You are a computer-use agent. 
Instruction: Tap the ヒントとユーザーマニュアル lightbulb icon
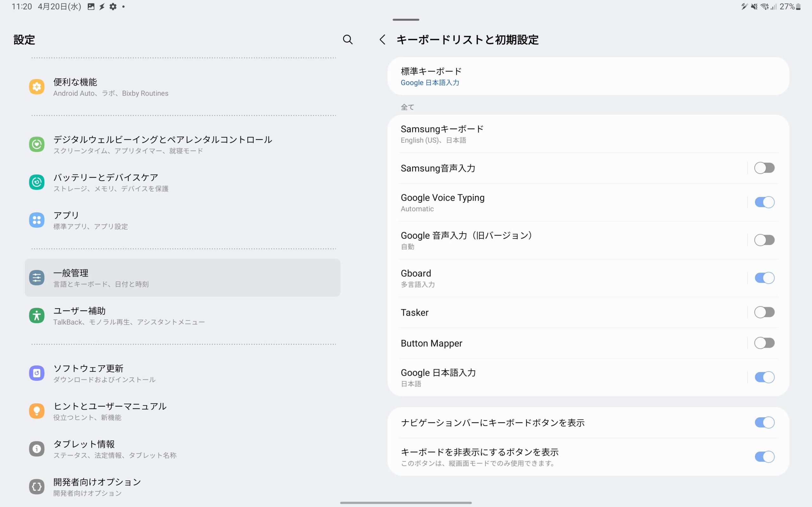coord(36,411)
